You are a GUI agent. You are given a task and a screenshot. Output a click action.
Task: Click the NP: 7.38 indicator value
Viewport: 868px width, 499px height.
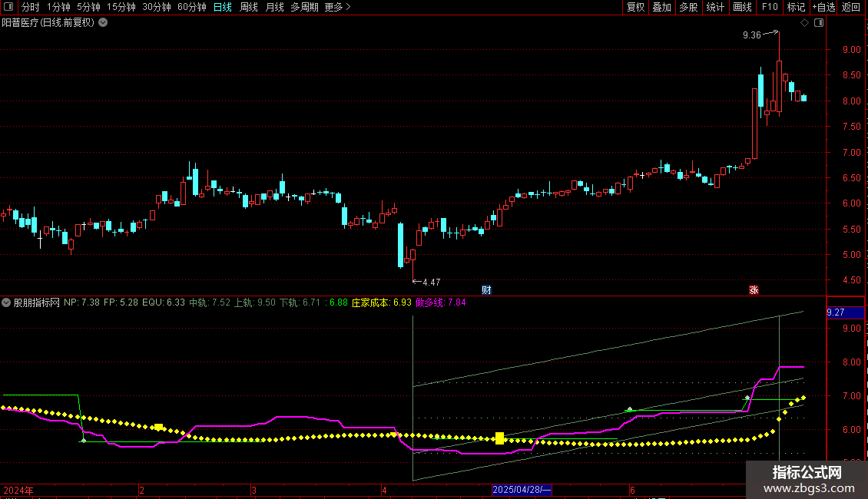(82, 302)
